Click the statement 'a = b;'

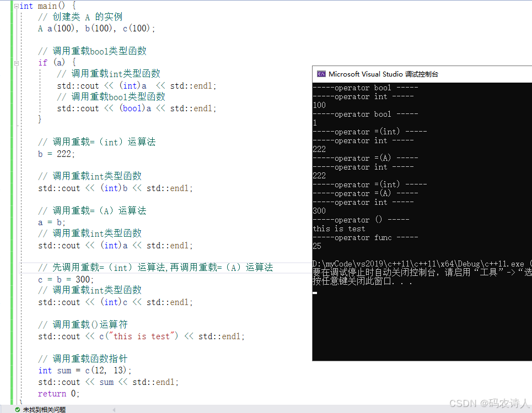coord(51,222)
